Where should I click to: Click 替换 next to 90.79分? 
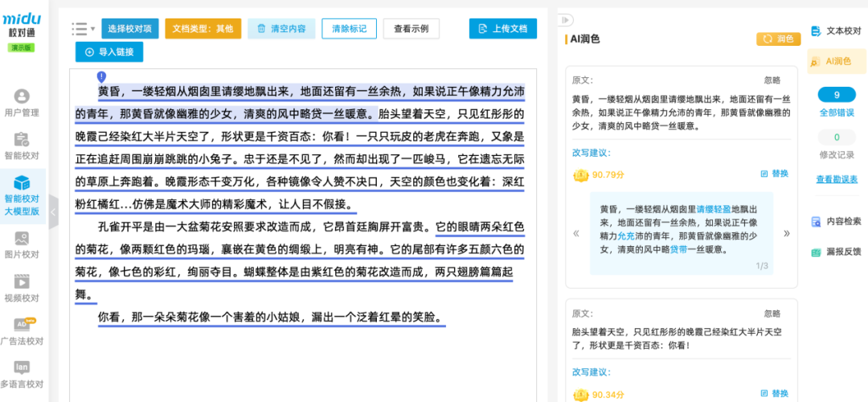pyautogui.click(x=775, y=174)
